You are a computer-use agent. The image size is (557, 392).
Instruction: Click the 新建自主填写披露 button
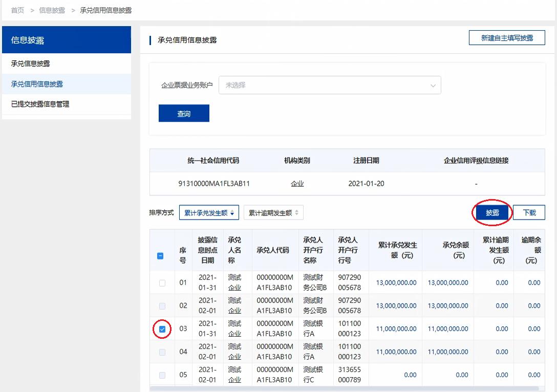click(507, 37)
